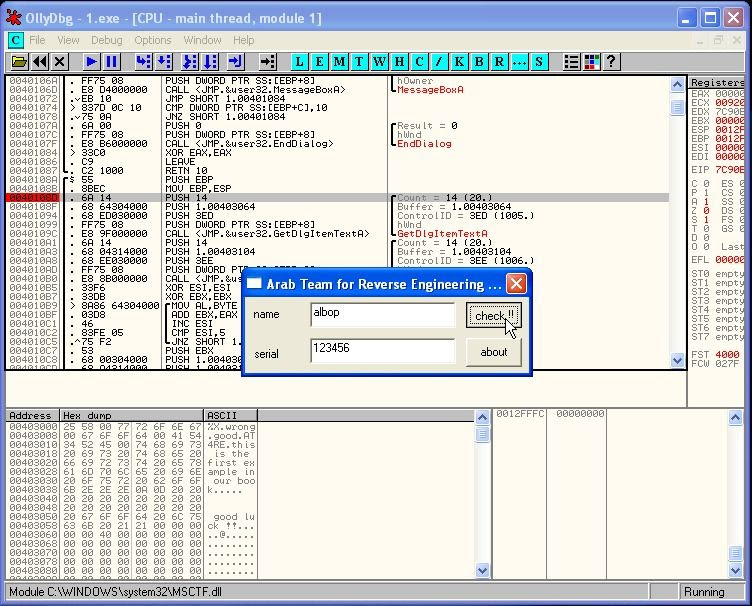Click the Step over toolbar icon
The image size is (752, 606).
coord(164,61)
